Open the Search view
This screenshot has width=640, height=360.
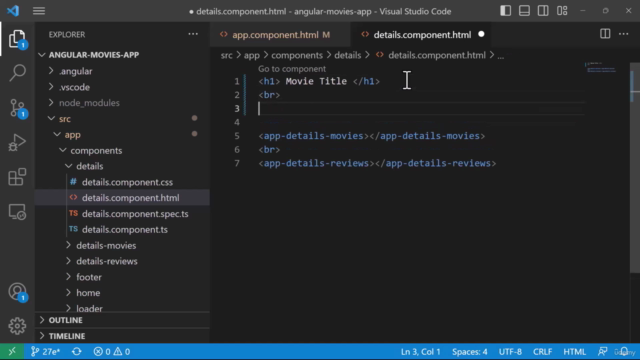coord(17,73)
